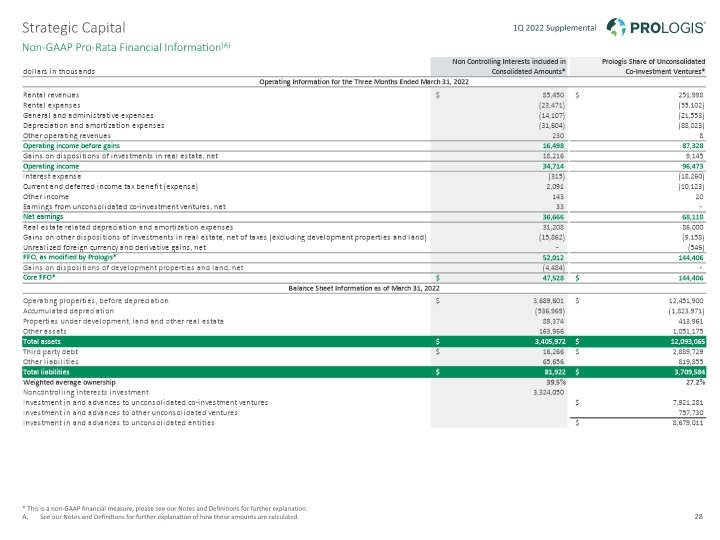This screenshot has height=540, width=720.
Task: Select Operating income before gains value 87,328
Action: pos(693,146)
